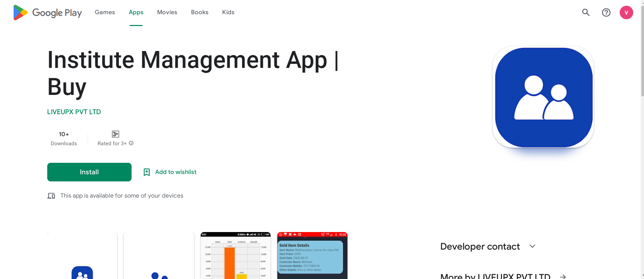The image size is (644, 279).
Task: Open the Books tab
Action: 199,12
